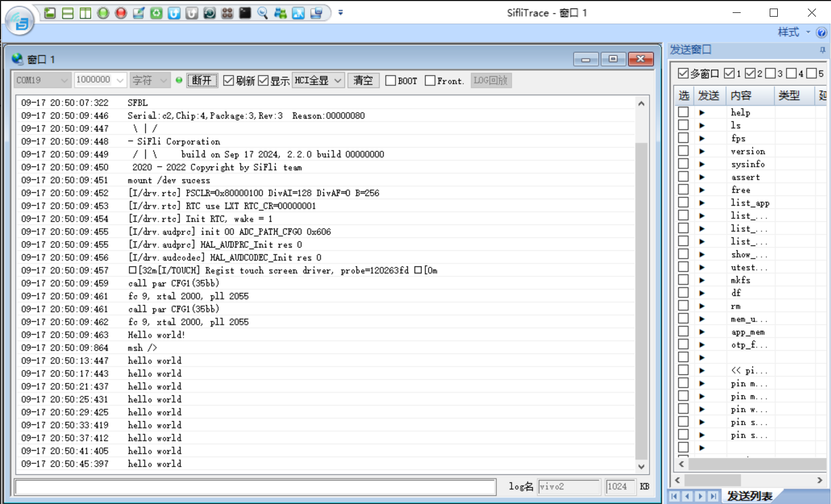Open the COM19 port dropdown
831x504 pixels.
click(42, 80)
